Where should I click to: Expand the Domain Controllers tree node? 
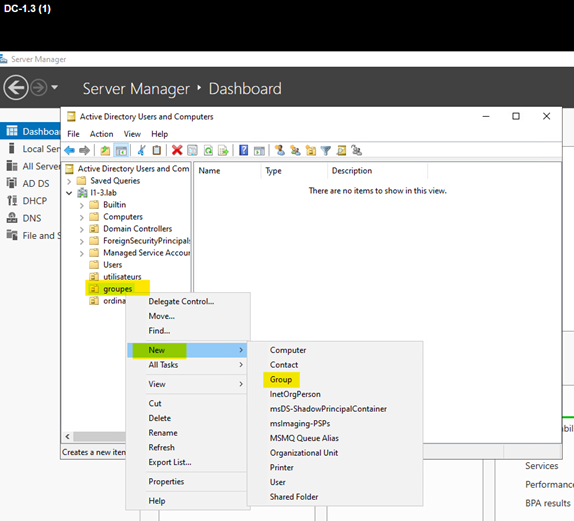pyautogui.click(x=82, y=229)
